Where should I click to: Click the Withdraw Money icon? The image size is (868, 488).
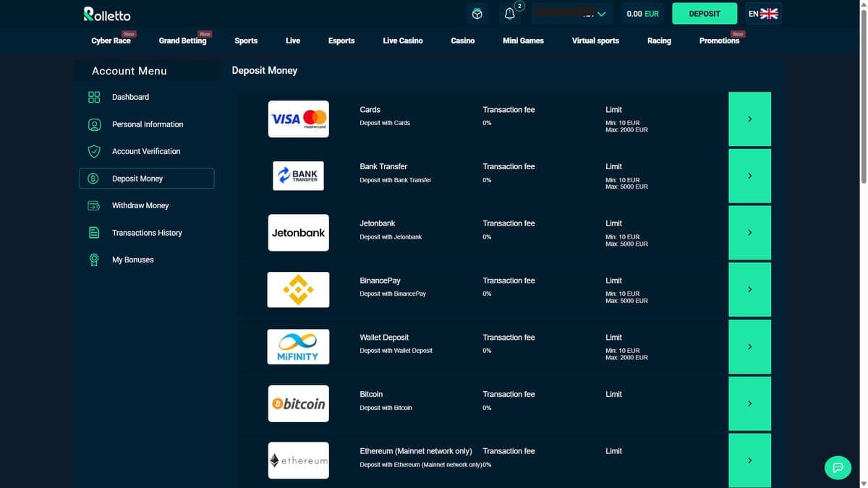[94, 205]
